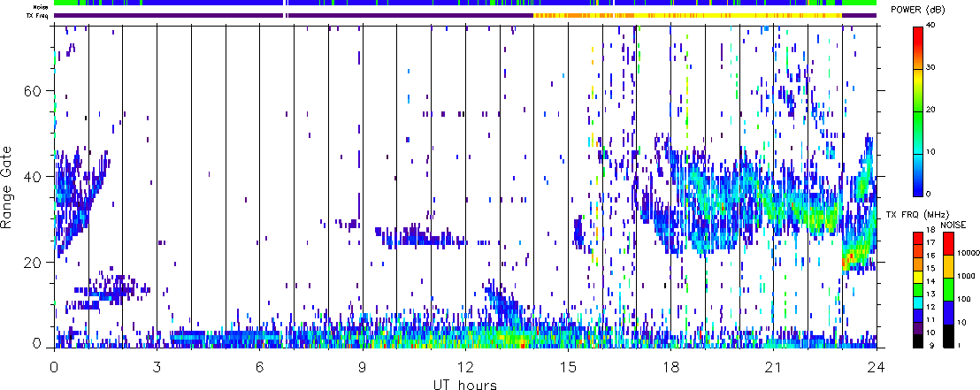Click the cyan 12 MHz swatch in TX FRQ legend
Screen dimensions: 980x390
coord(918,302)
